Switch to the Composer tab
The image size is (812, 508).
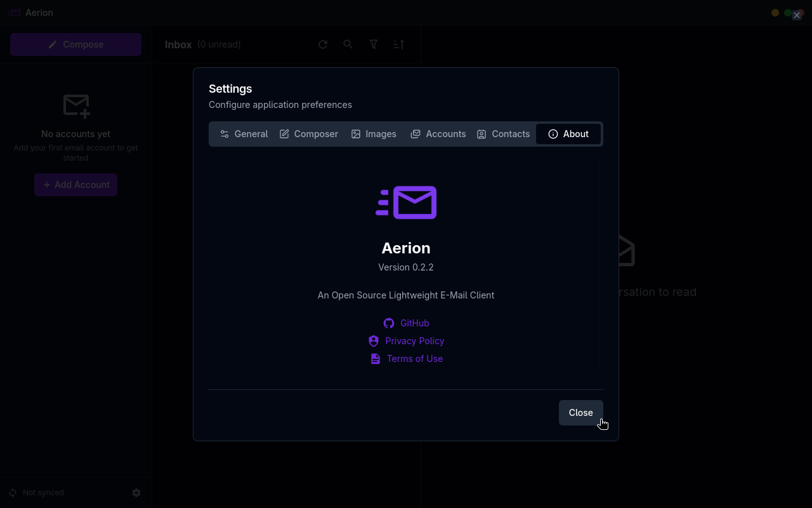click(x=309, y=134)
